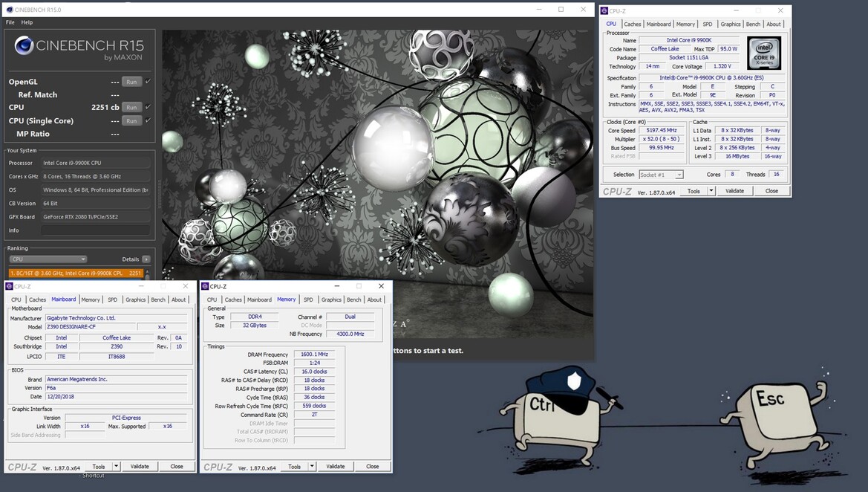Click the Close button in CPU-Z processor window
The width and height of the screenshot is (868, 492).
coord(771,191)
